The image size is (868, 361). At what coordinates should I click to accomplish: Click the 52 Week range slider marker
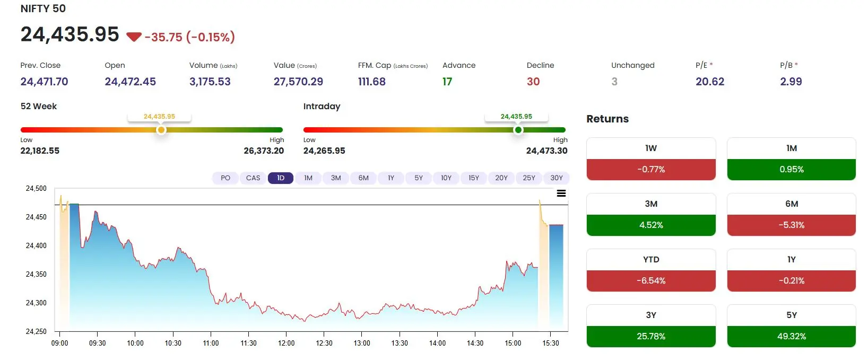pyautogui.click(x=161, y=130)
